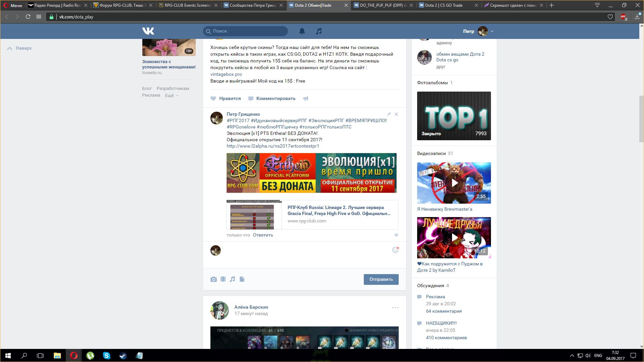Viewport: 644px width, 362px height.
Task: Open the Opera tab menu icon
Action: click(x=597, y=5)
